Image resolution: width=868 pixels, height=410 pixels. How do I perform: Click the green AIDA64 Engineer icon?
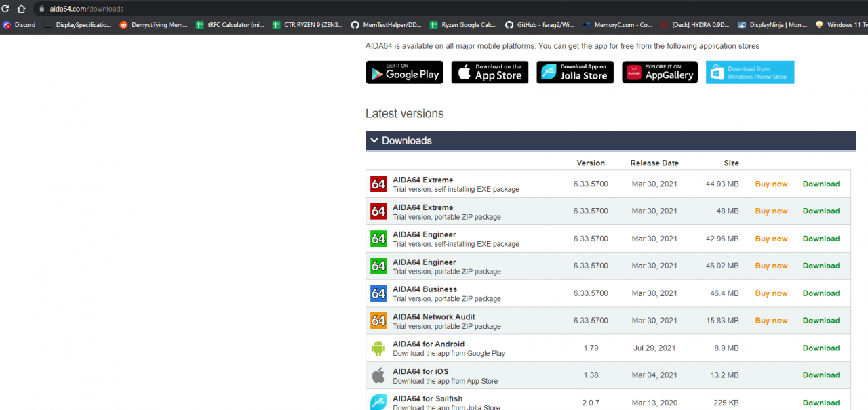378,239
